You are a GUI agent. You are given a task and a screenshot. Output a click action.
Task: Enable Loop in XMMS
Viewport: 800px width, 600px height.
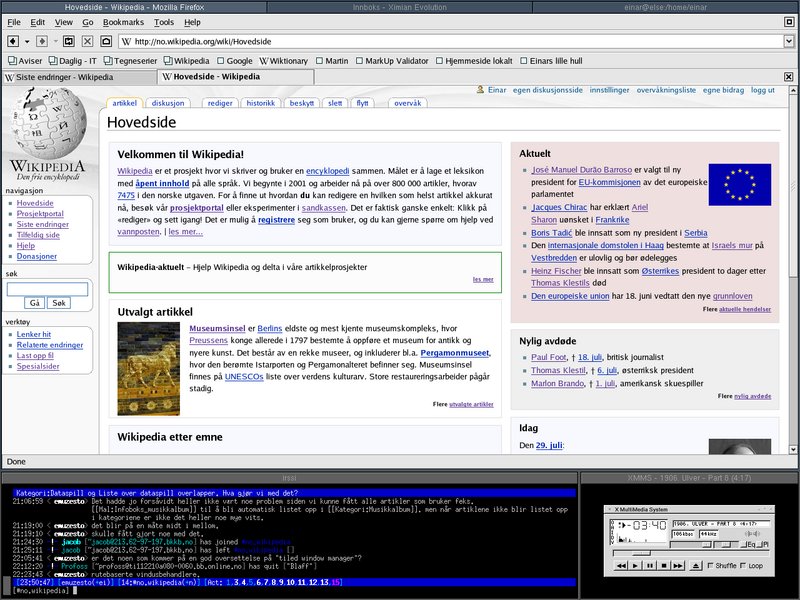point(752,565)
